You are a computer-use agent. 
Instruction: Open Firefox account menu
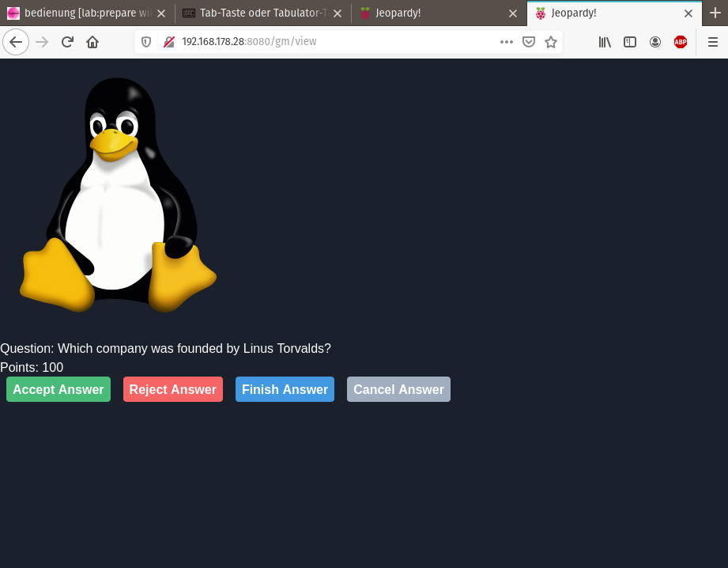pyautogui.click(x=655, y=42)
